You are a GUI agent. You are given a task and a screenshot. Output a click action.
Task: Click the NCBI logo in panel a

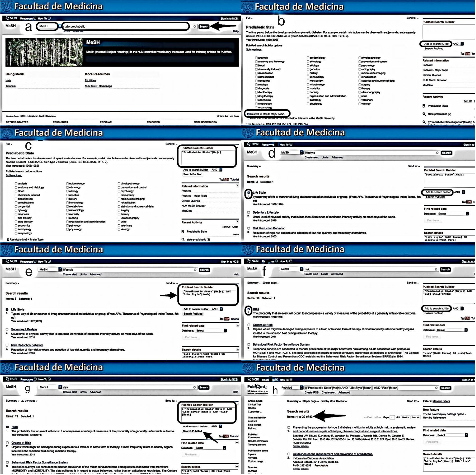pyautogui.click(x=11, y=18)
